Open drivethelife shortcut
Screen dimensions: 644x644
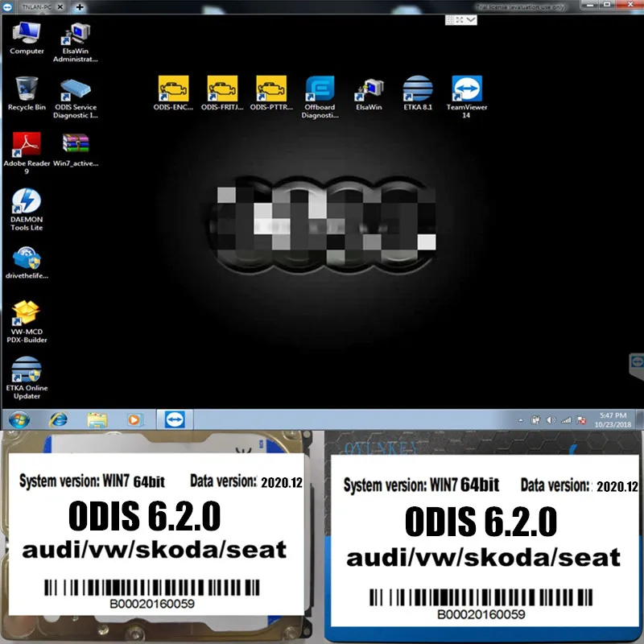click(x=27, y=263)
